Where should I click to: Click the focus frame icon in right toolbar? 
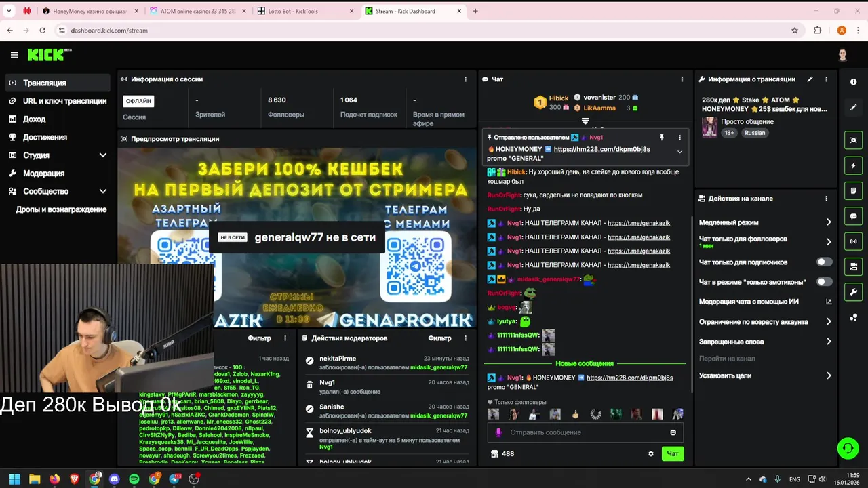(853, 140)
